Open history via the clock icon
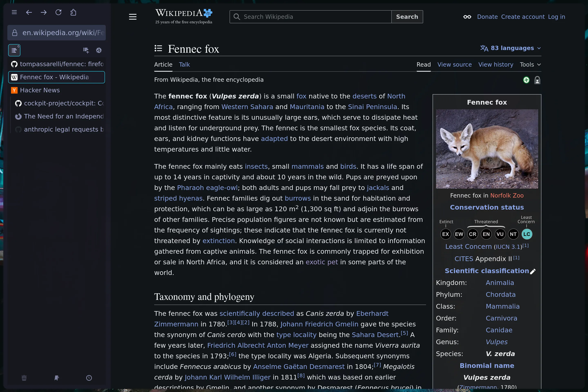Screen dimensions: 588x392 coord(89,378)
